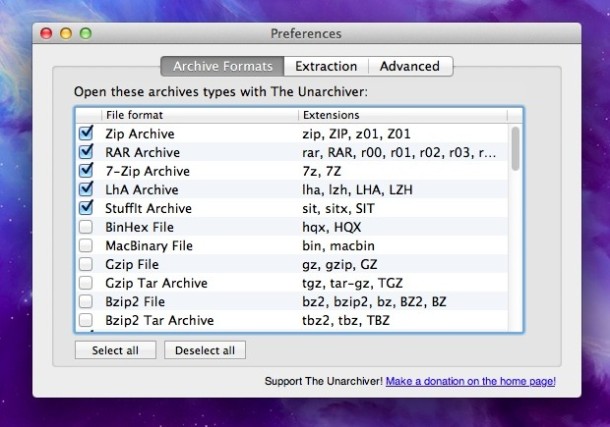610x427 pixels.
Task: Click the extensions 'bin, macbin'
Action: point(338,246)
